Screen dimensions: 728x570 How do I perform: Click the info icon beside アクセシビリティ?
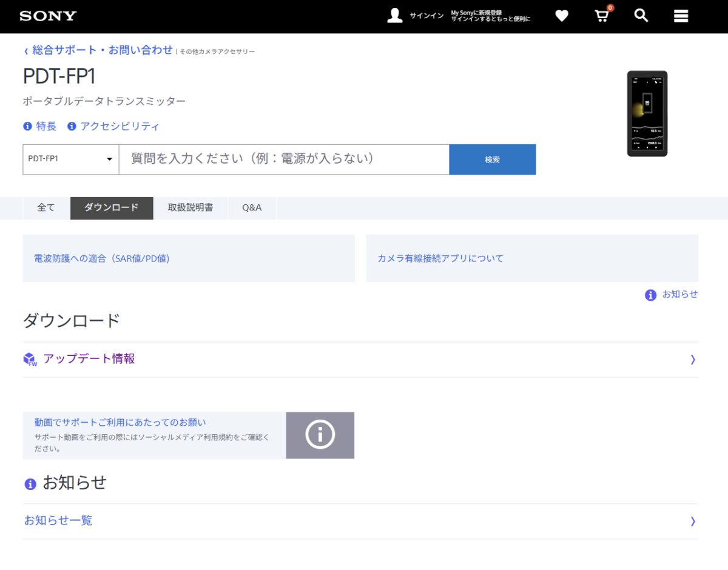coord(72,126)
